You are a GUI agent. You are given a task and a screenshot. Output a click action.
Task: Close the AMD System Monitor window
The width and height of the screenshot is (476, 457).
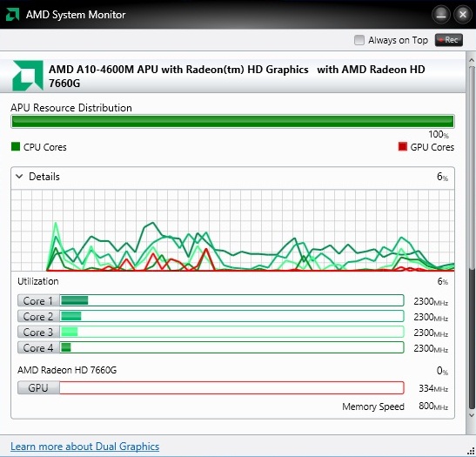pos(463,14)
